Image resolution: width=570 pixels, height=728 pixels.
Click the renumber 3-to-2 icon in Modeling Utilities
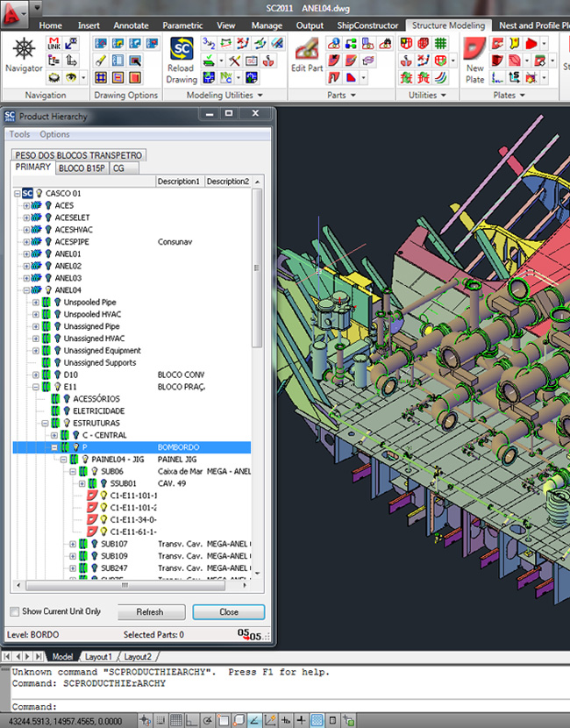(x=209, y=44)
